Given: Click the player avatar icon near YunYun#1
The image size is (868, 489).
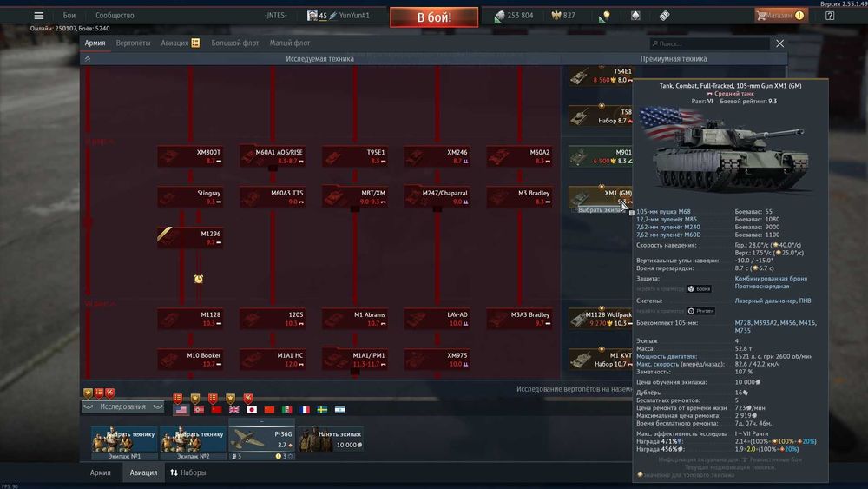Looking at the screenshot, I should [312, 16].
